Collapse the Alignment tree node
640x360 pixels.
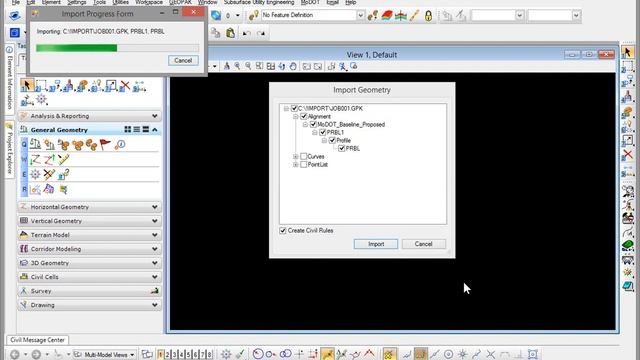(x=296, y=116)
